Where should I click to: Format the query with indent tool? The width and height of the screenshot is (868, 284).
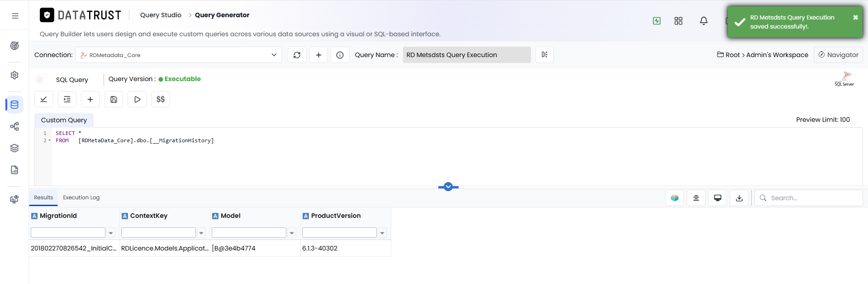click(x=67, y=99)
